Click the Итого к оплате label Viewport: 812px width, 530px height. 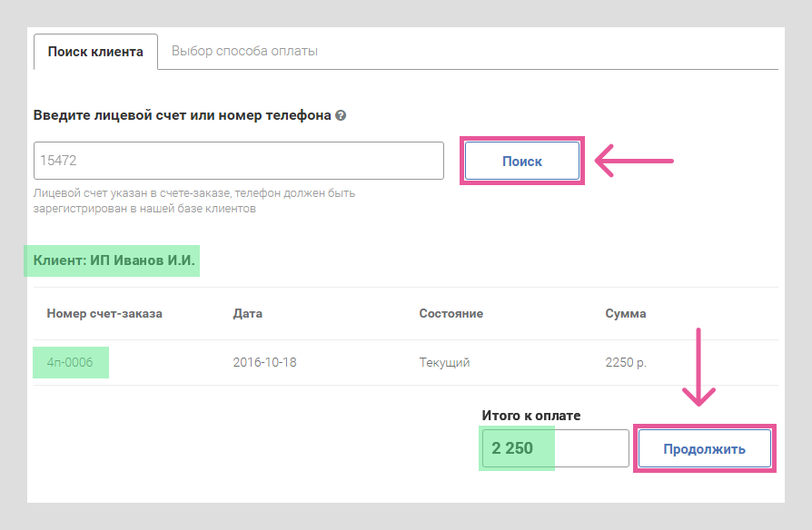click(x=530, y=416)
